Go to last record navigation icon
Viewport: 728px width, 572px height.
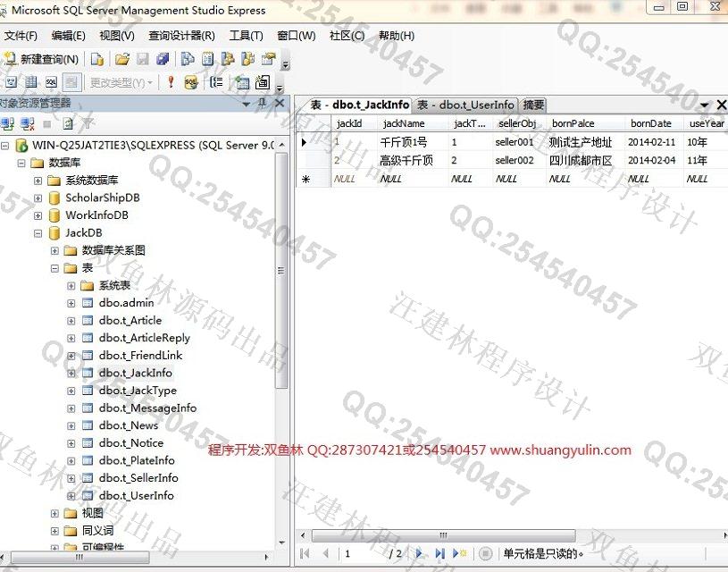pyautogui.click(x=439, y=553)
